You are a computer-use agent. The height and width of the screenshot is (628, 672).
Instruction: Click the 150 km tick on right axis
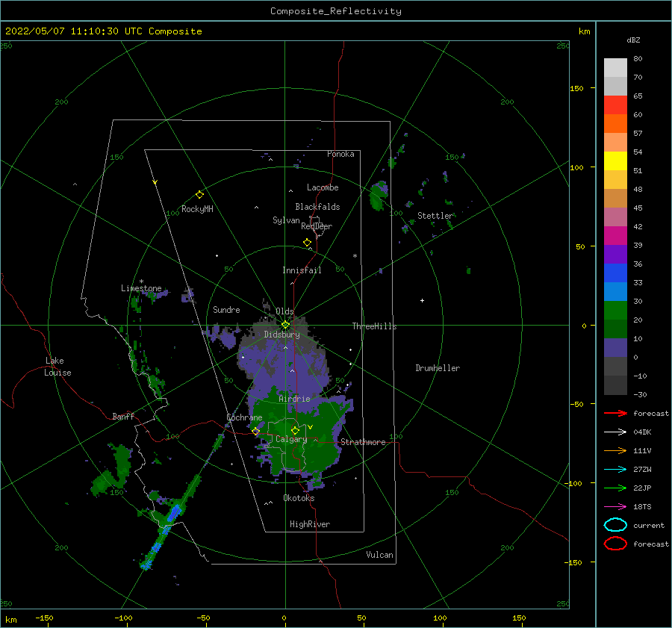coord(576,88)
